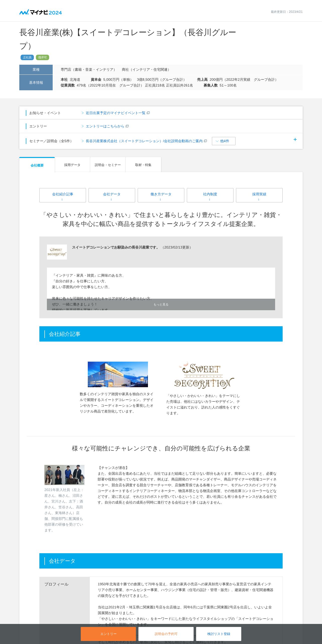This screenshot has height=644, width=322.
Task: Click the 会社紹介記事 blue section header
Action: click(161, 334)
